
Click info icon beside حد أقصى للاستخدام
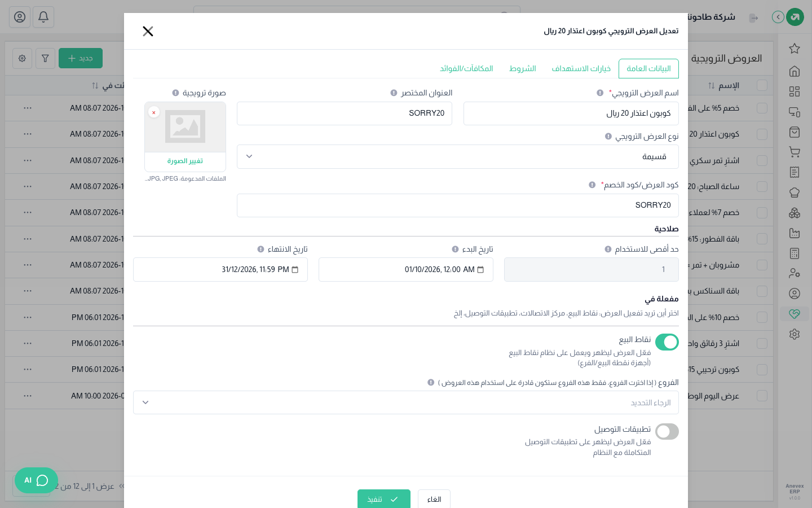(x=608, y=249)
